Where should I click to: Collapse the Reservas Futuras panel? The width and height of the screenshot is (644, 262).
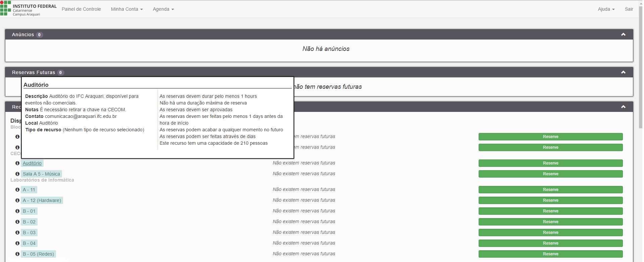pyautogui.click(x=623, y=72)
